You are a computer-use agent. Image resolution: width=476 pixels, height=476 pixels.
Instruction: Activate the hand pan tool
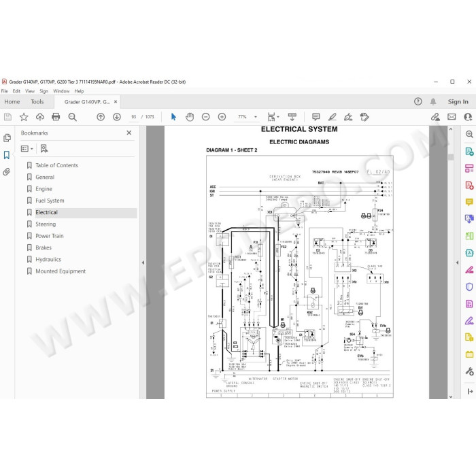190,117
